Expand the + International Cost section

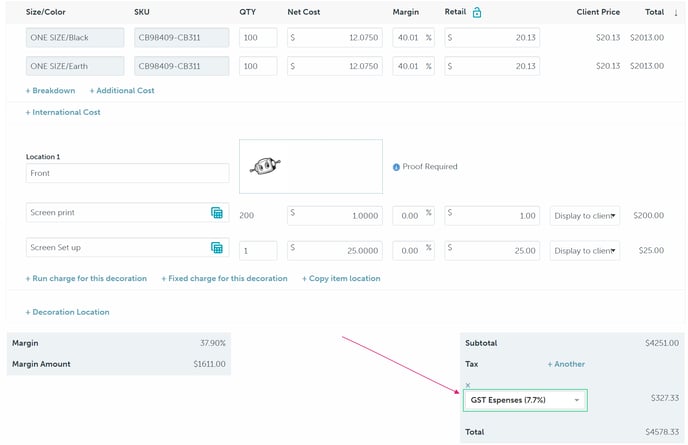click(63, 113)
